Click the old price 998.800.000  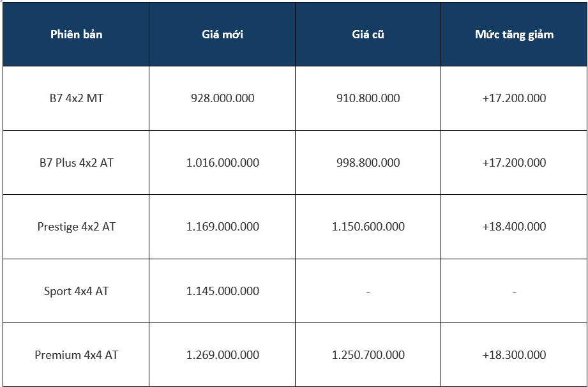point(368,162)
